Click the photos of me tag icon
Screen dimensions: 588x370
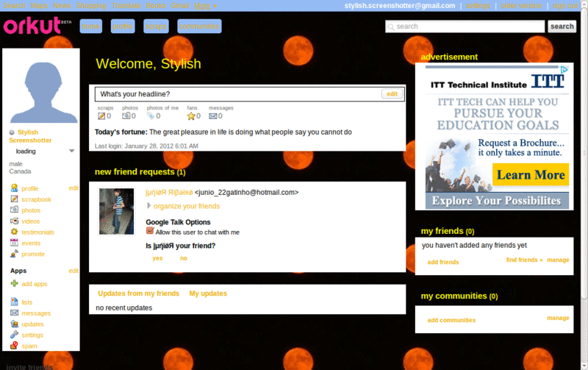[x=151, y=116]
